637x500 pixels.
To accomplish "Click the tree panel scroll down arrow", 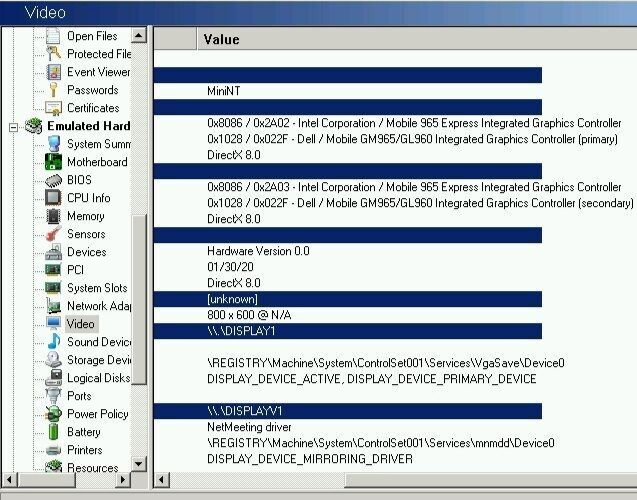I will click(x=139, y=463).
